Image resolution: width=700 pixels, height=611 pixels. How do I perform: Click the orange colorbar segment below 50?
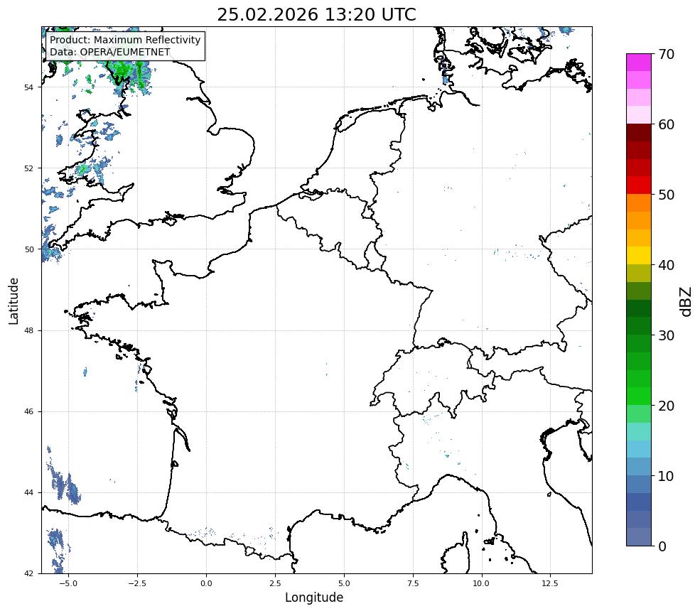coord(639,202)
